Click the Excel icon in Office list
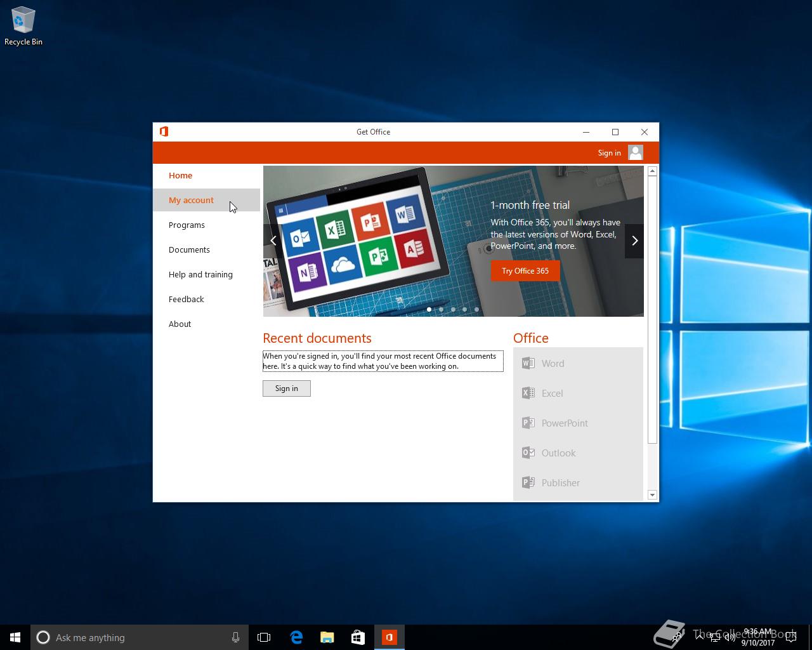 [528, 393]
